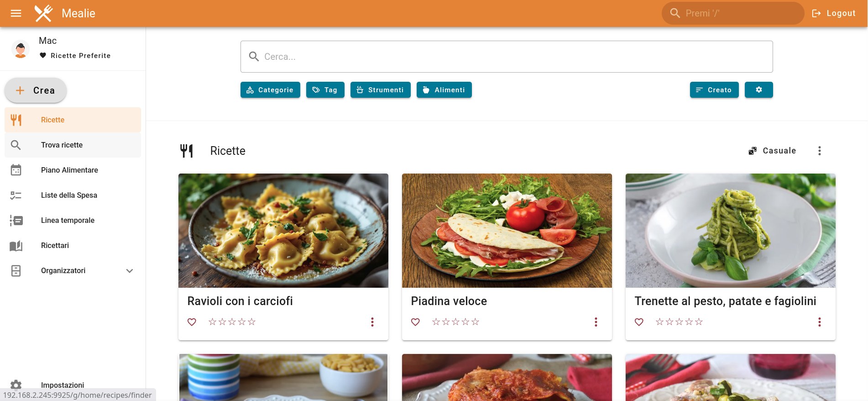
Task: Filter recipes by Categorie
Action: tap(270, 90)
